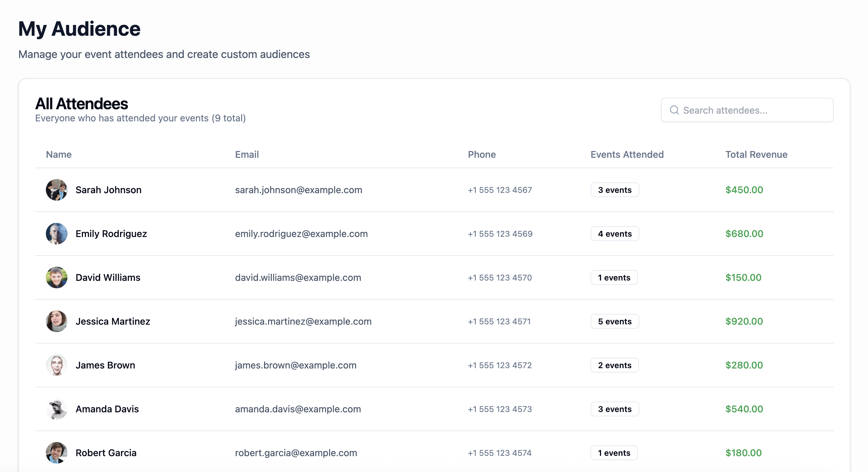Click Sarah Johnson's avatar photo

57,190
